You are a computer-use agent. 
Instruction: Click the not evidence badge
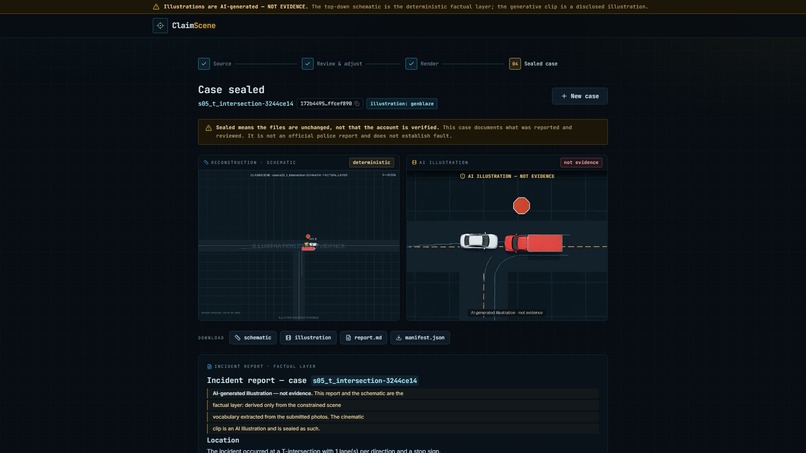point(581,162)
